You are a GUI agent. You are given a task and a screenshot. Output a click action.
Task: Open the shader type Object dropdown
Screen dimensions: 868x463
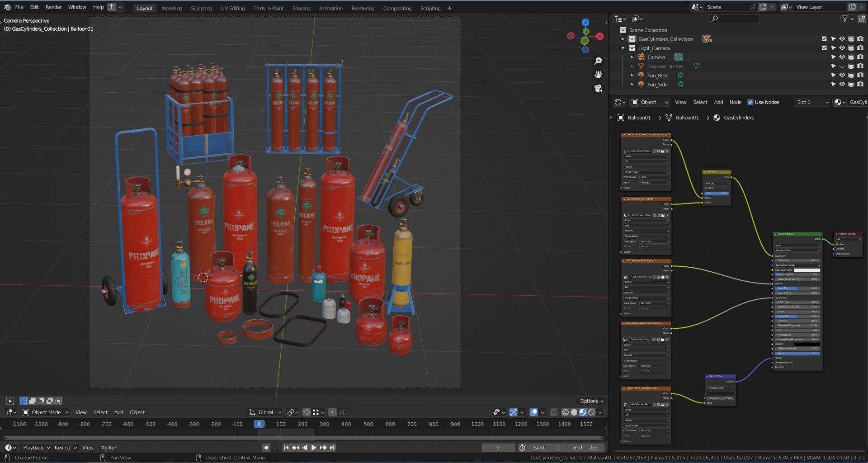pos(650,103)
